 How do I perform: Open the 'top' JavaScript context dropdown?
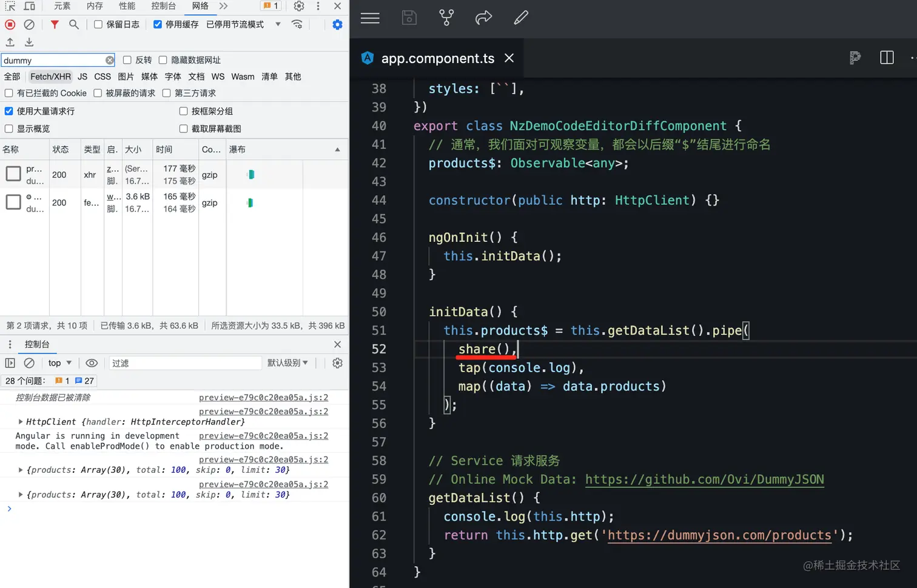(x=60, y=363)
